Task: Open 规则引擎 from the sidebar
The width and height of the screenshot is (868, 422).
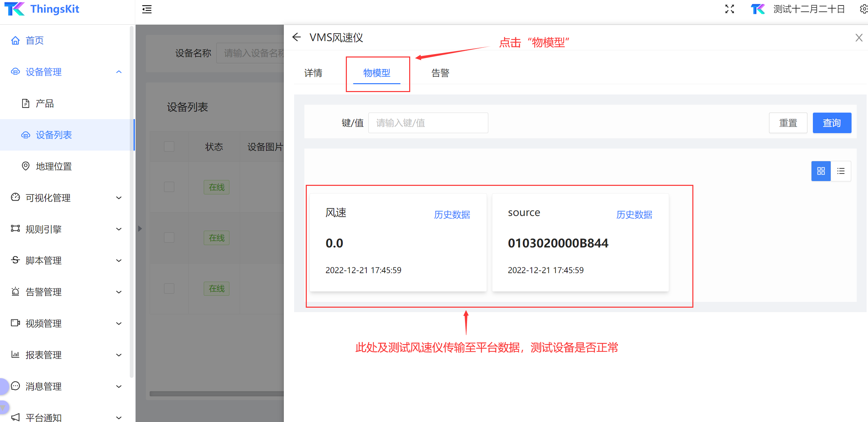Action: [43, 229]
